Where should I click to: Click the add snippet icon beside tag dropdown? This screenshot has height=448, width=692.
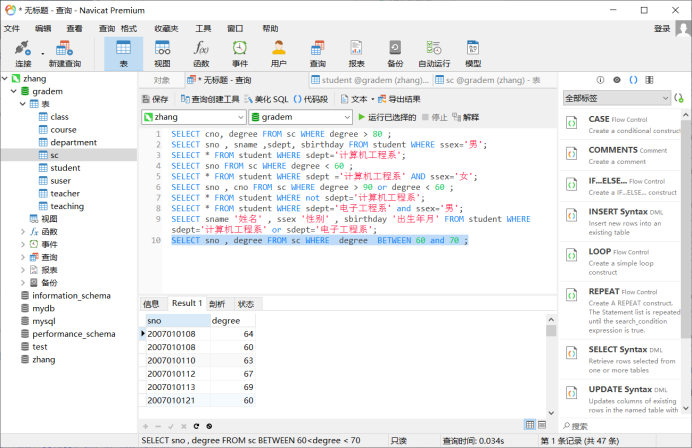click(679, 98)
